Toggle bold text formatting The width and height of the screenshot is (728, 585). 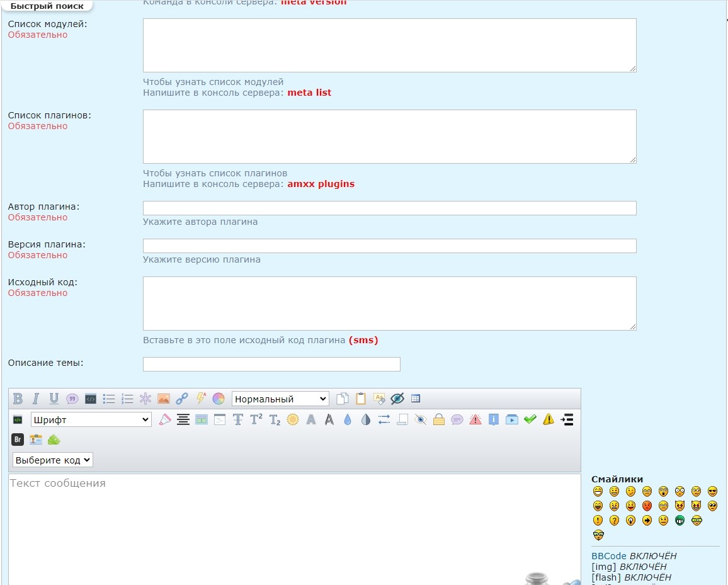(x=18, y=399)
